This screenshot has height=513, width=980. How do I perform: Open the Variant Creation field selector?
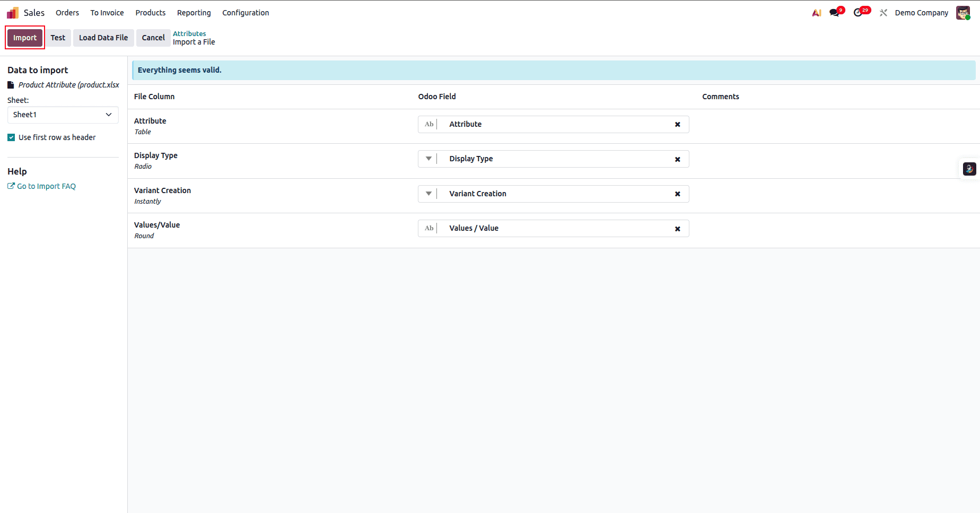click(x=428, y=194)
